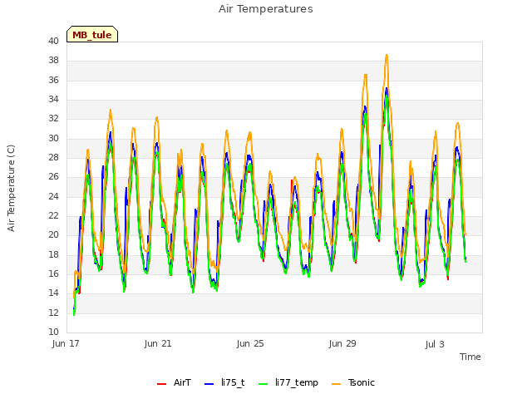Click the highest Tsonic peak near 38.6

tap(387, 56)
